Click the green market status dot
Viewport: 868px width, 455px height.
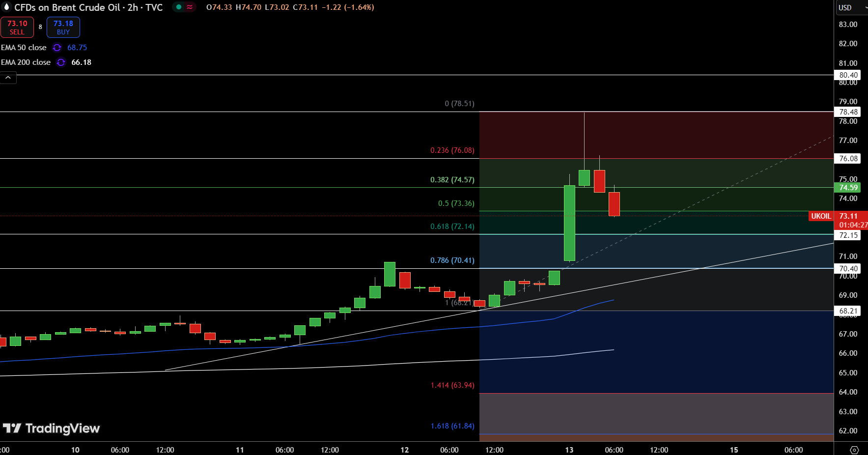(x=179, y=7)
